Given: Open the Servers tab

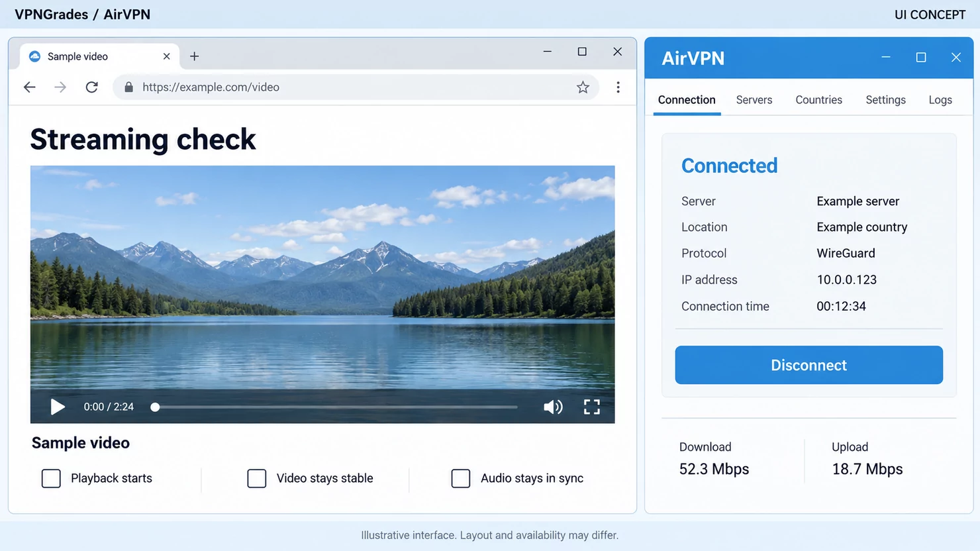Looking at the screenshot, I should (x=754, y=100).
